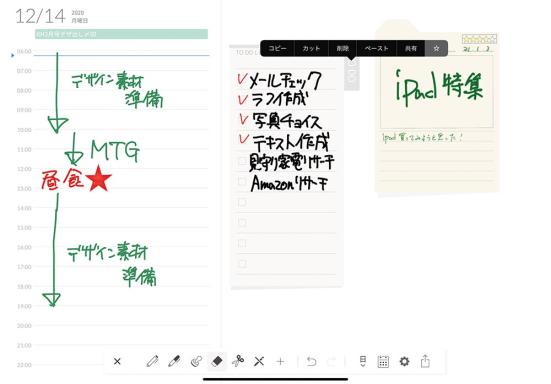Tap the star favorite button in popup

click(x=436, y=48)
